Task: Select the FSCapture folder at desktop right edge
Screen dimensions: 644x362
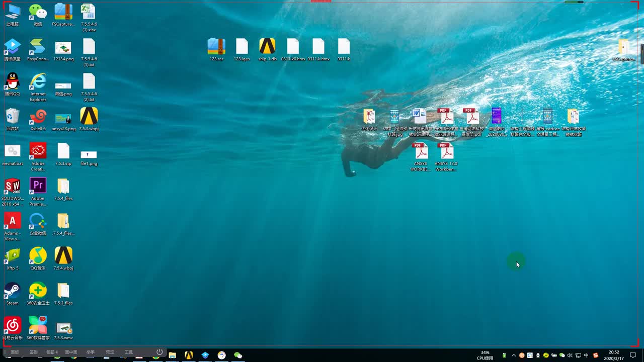Action: tap(624, 50)
